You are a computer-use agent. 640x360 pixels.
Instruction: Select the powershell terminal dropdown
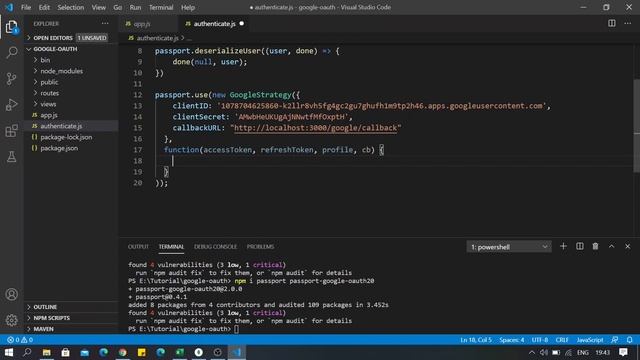pos(509,247)
